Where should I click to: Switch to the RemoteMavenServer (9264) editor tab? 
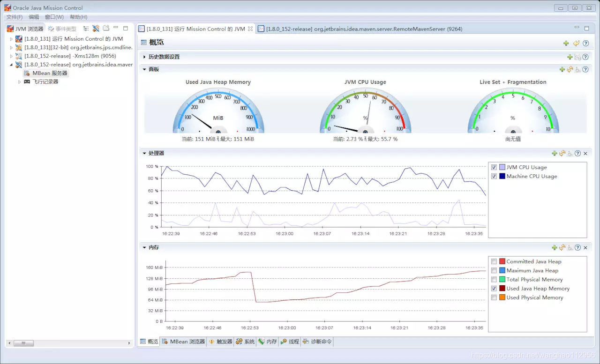360,29
